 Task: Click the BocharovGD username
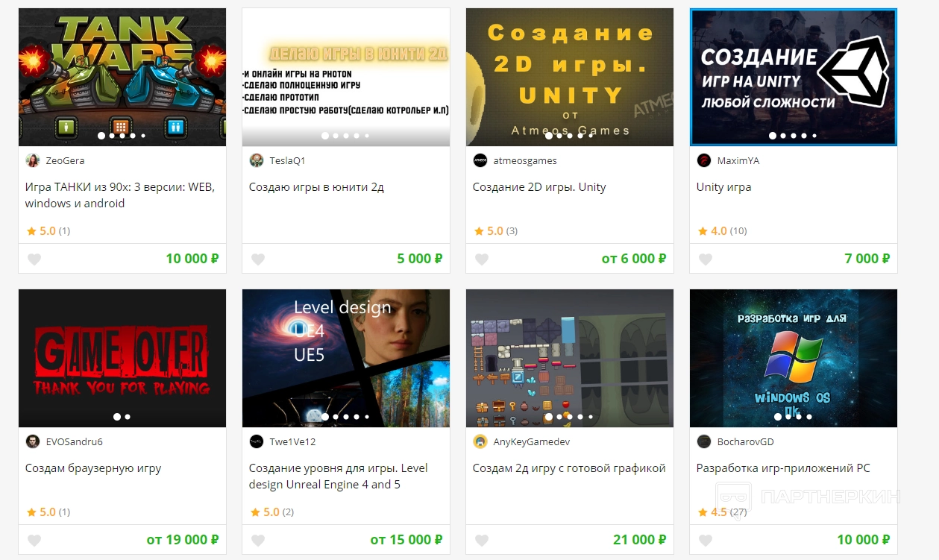(x=745, y=441)
